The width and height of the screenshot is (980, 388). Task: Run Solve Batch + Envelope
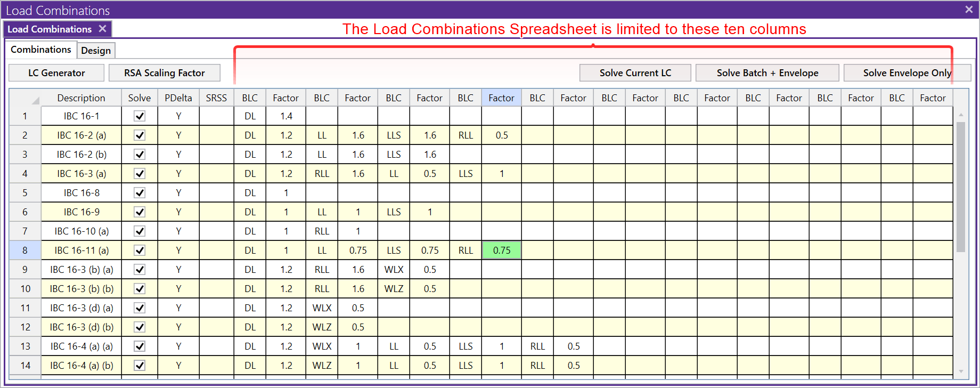pos(767,73)
